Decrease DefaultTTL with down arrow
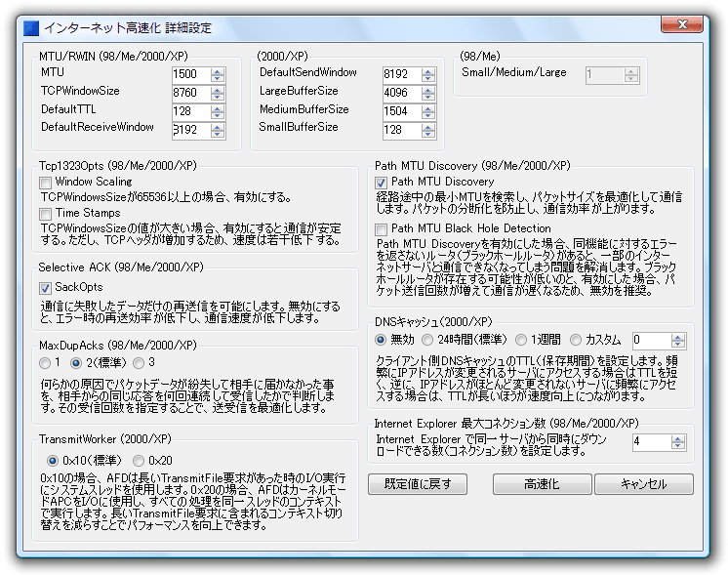The height and width of the screenshot is (575, 728). pyautogui.click(x=218, y=115)
